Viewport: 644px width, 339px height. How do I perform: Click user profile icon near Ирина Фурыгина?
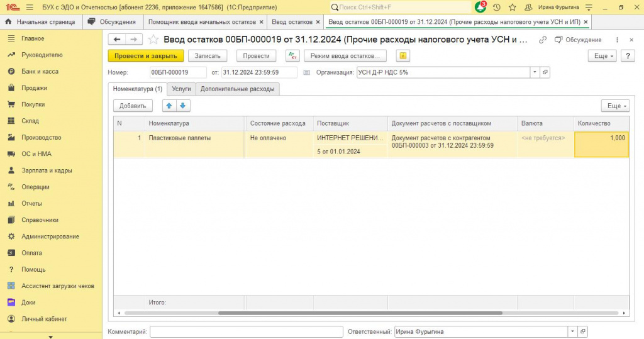[528, 7]
